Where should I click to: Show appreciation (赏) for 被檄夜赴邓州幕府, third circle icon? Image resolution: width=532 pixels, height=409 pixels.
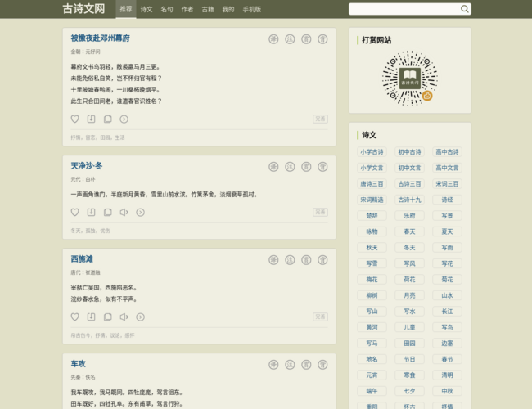pos(306,39)
